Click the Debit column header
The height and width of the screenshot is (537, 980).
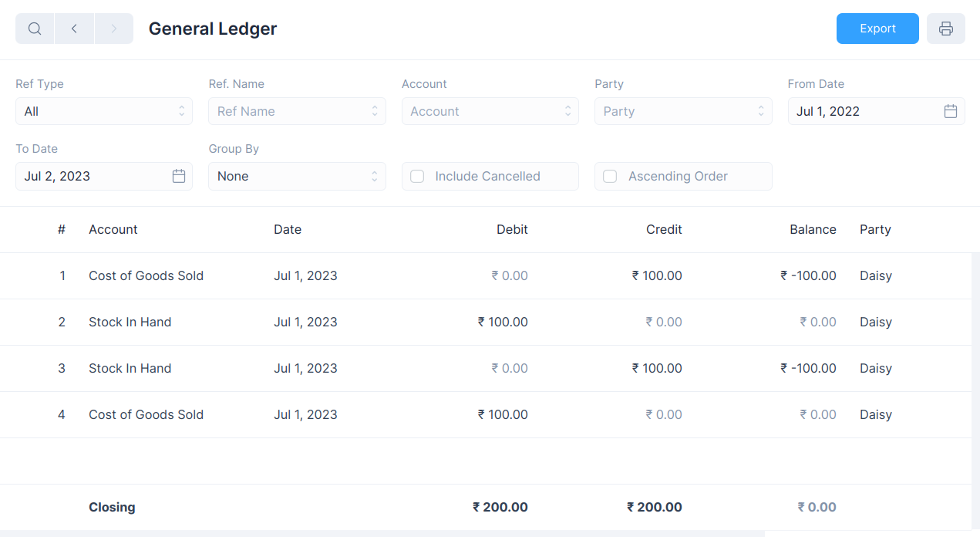coord(512,229)
